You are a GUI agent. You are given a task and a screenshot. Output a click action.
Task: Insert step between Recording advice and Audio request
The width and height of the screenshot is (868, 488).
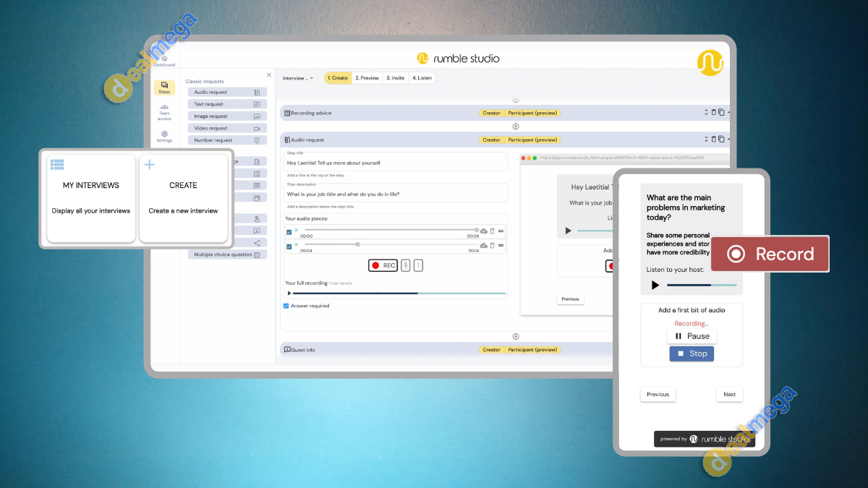point(516,126)
